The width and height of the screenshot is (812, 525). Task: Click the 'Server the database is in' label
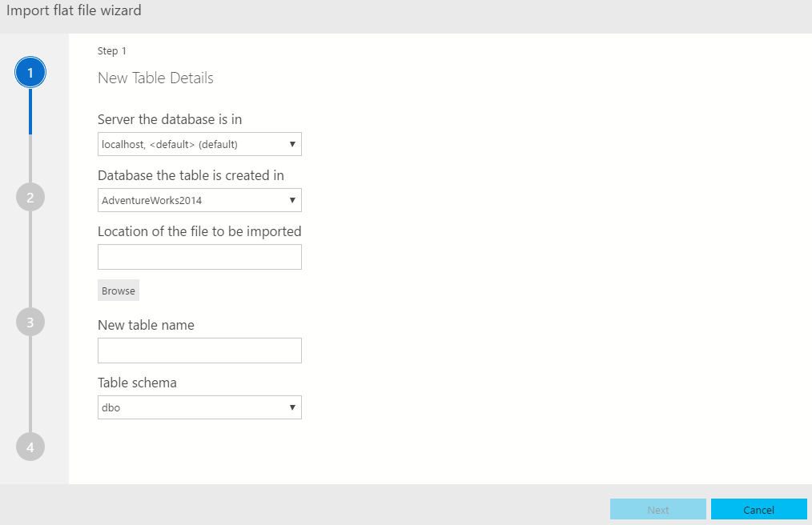(170, 119)
